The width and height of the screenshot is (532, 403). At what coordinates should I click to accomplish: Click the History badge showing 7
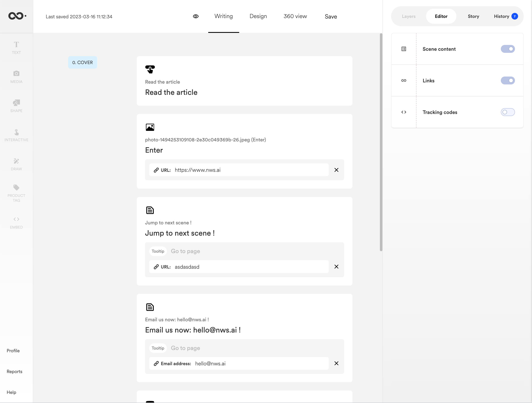[515, 16]
